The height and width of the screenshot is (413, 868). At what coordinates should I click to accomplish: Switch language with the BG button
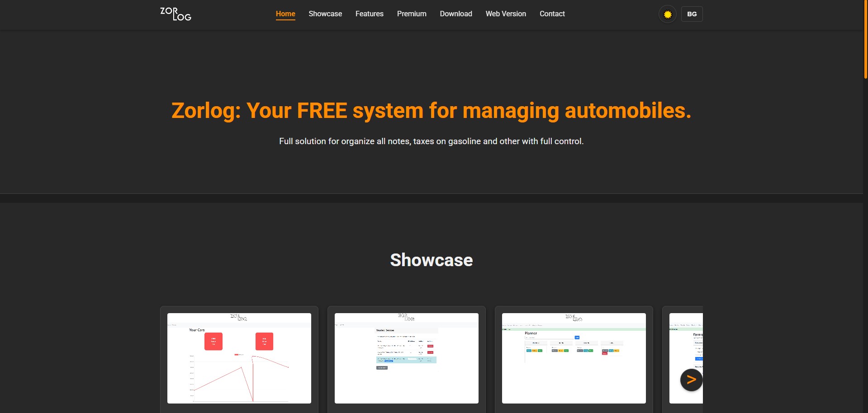click(x=692, y=14)
